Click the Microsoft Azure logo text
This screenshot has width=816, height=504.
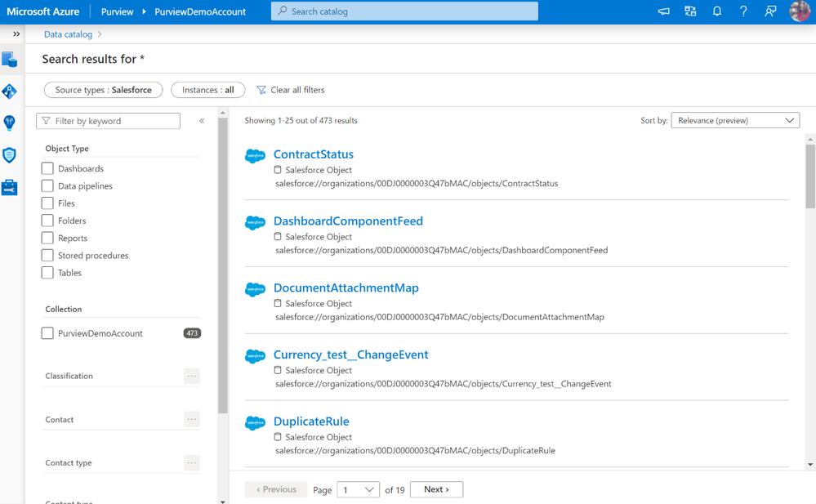tap(43, 11)
